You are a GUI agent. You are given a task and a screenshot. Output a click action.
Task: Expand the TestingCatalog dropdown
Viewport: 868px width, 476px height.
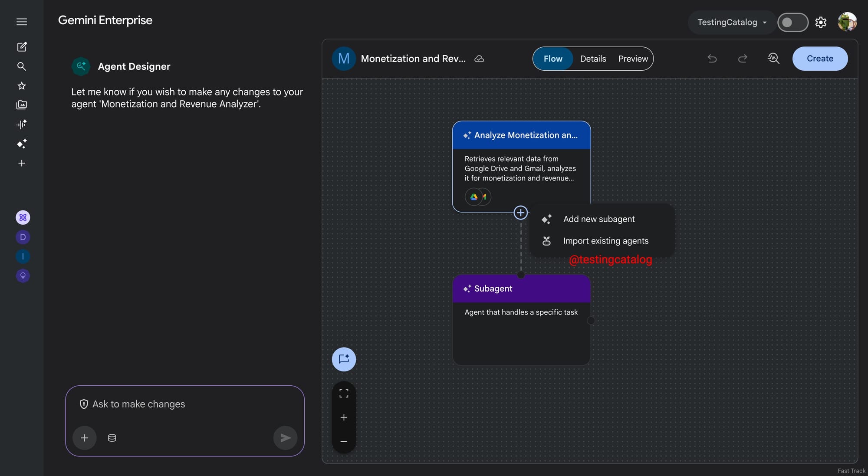(732, 23)
